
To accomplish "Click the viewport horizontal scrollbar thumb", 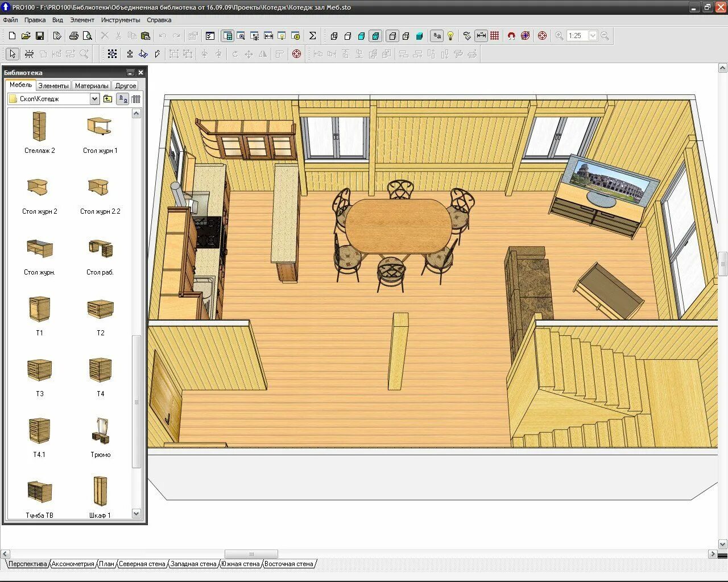I will (x=251, y=554).
